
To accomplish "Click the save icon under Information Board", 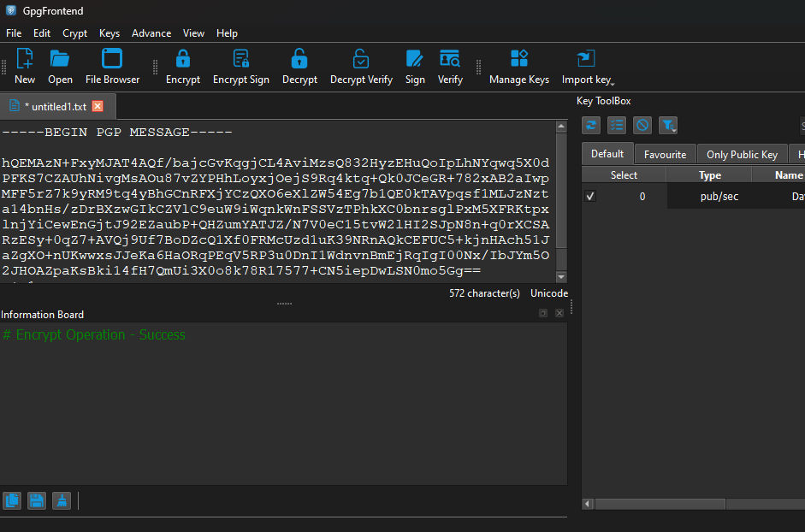I will point(37,500).
